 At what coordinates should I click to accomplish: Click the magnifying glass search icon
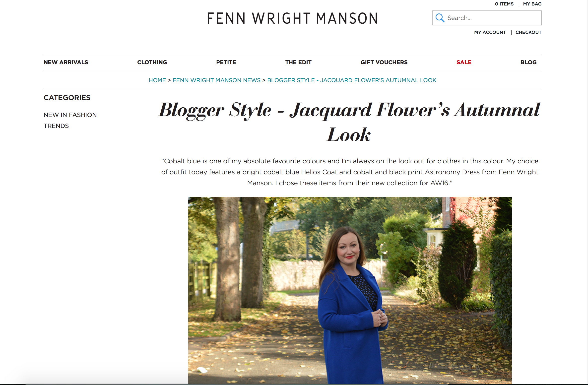click(x=440, y=18)
